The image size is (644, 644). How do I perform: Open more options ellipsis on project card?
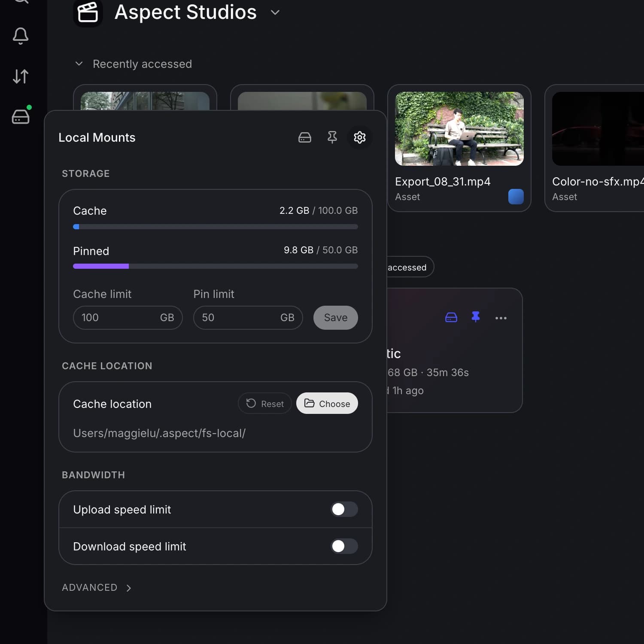(501, 318)
